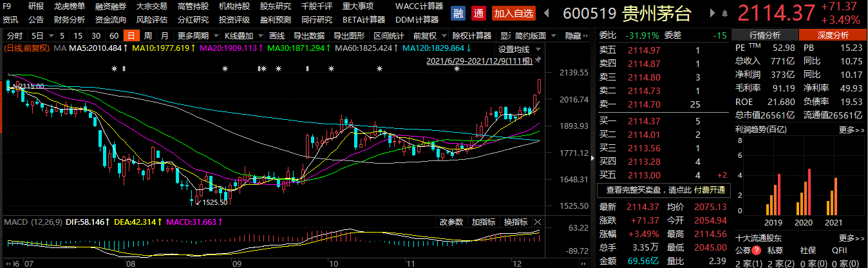The height and width of the screenshot is (268, 868).
Task: Select the 30-minute period
Action: (96, 35)
